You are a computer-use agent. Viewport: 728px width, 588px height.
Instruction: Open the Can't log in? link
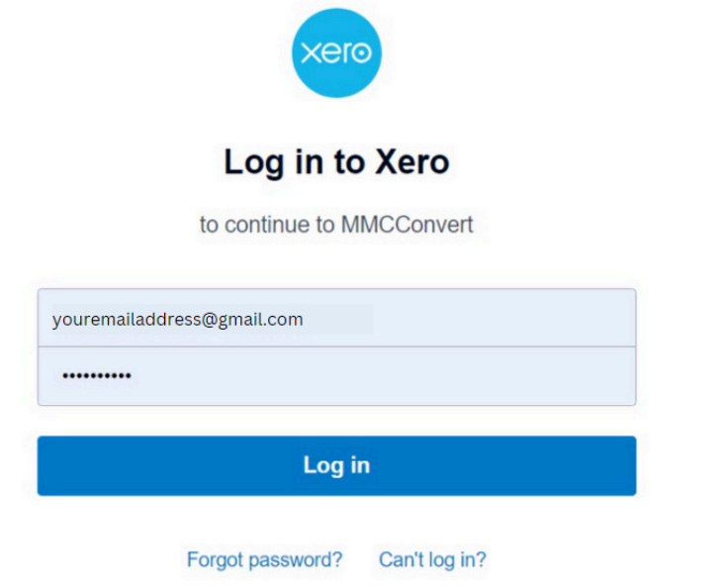tap(432, 559)
